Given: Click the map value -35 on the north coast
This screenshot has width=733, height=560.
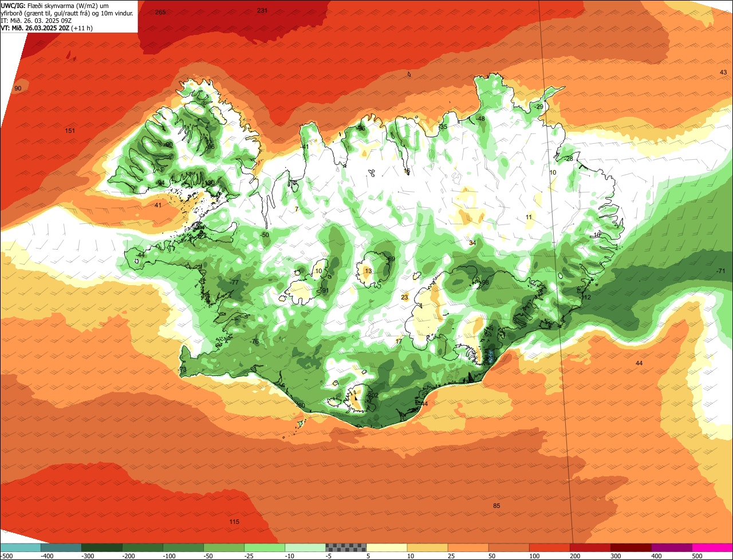Looking at the screenshot, I should pos(442,127).
